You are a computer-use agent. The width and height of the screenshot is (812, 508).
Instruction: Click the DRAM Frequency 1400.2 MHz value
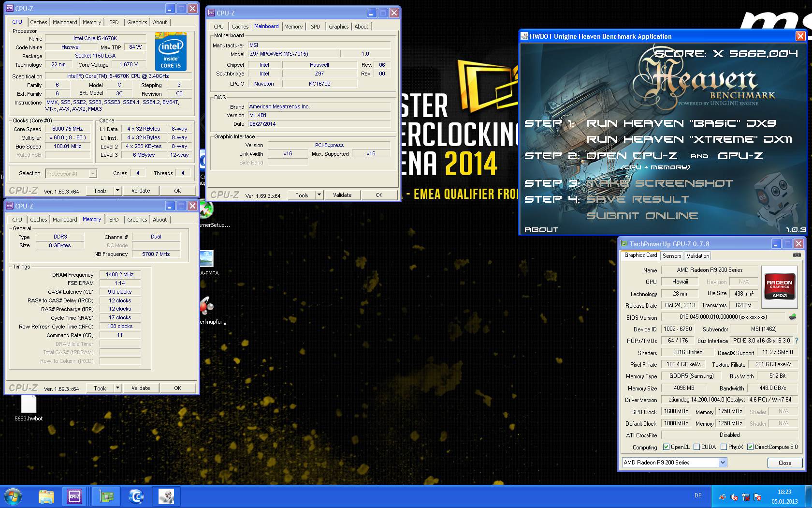pos(120,274)
